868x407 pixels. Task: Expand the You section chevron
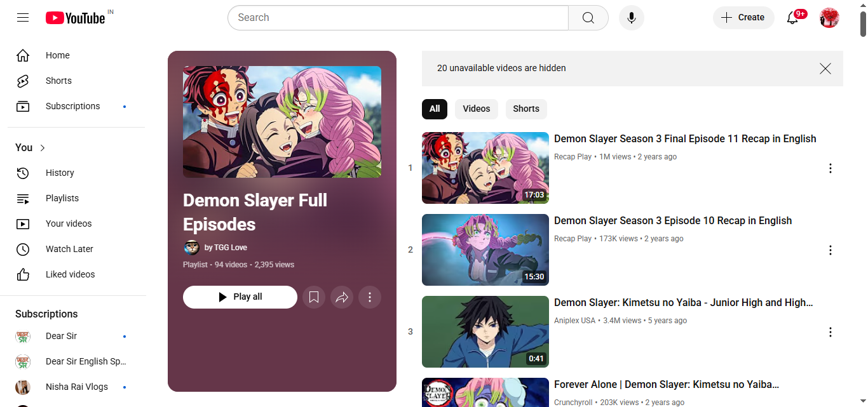pyautogui.click(x=43, y=148)
